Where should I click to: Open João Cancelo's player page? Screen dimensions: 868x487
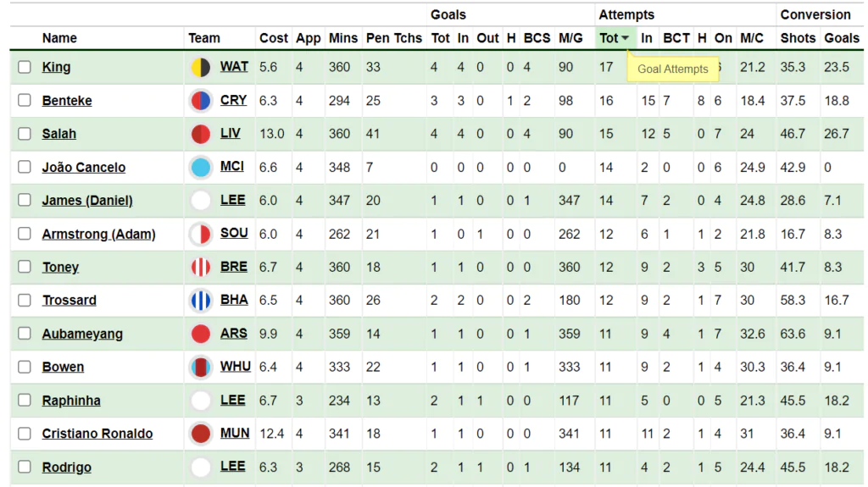[x=84, y=167]
